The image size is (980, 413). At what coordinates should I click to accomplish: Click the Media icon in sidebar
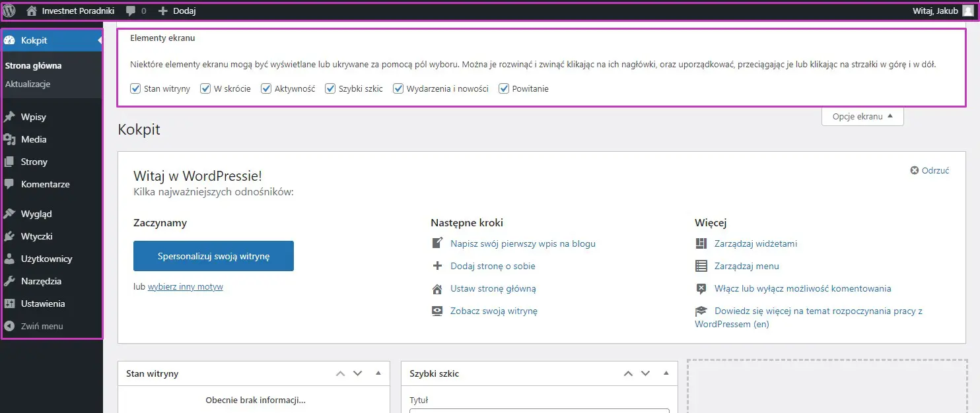click(9, 140)
